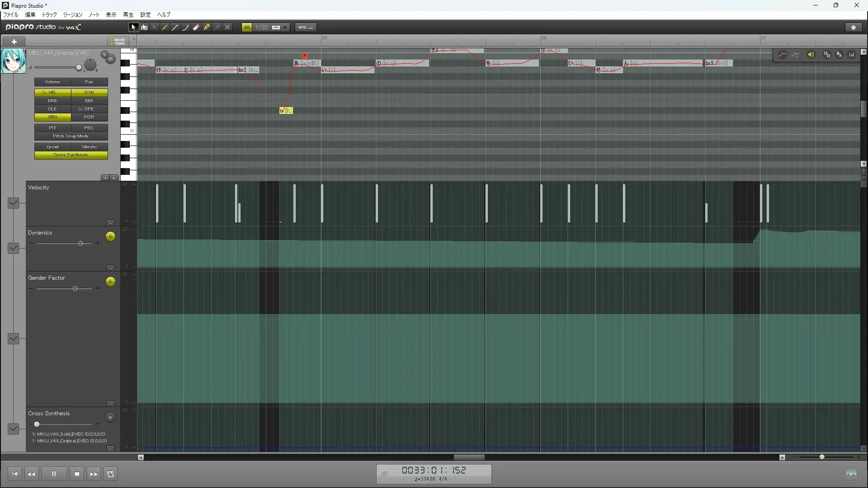Toggle red pitch curve display icon
Image resolution: width=868 pixels, height=488 pixels.
(x=783, y=55)
